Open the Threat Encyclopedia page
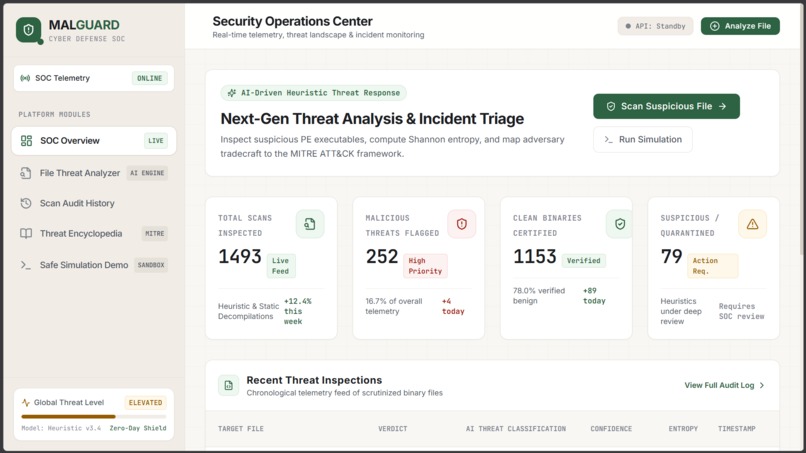This screenshot has width=806, height=453. coord(94,233)
